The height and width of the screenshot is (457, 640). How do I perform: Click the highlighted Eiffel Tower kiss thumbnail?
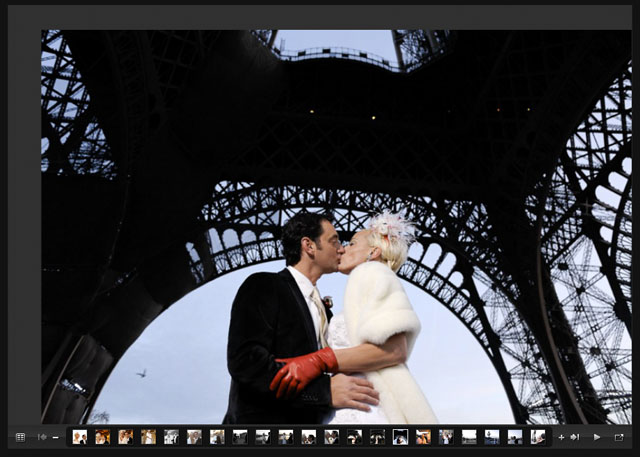coord(400,437)
